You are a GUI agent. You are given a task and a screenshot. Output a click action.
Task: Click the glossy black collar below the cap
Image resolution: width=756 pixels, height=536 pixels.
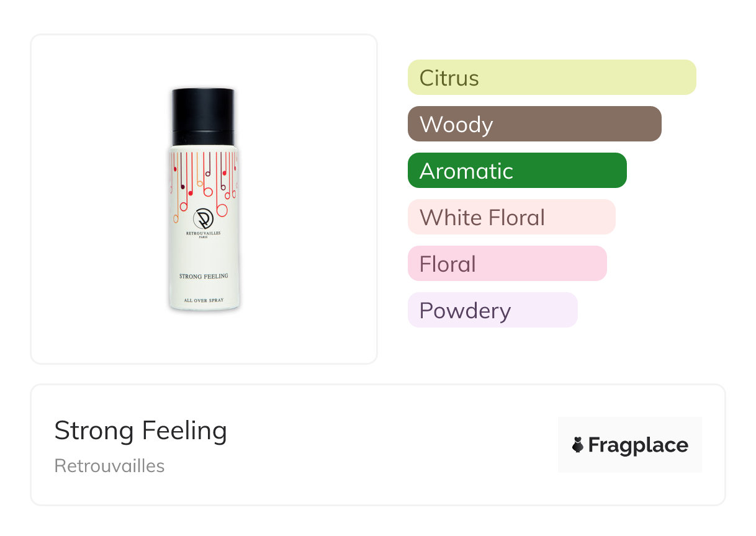point(204,138)
